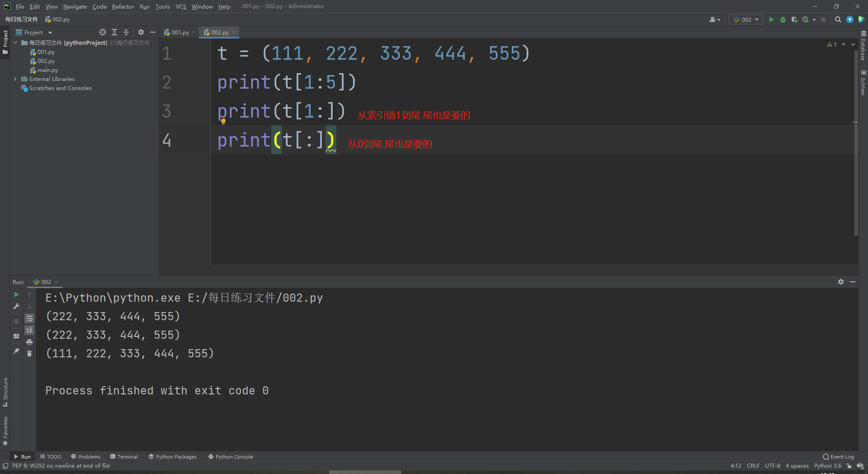Image resolution: width=868 pixels, height=474 pixels.
Task: Run the 002 configuration from the top toolbar
Action: 771,19
